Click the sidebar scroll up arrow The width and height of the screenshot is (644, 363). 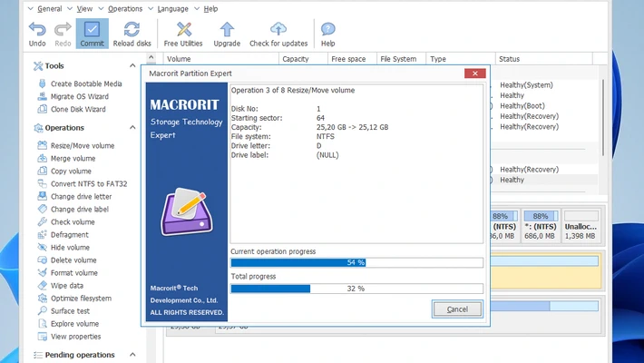(151, 58)
